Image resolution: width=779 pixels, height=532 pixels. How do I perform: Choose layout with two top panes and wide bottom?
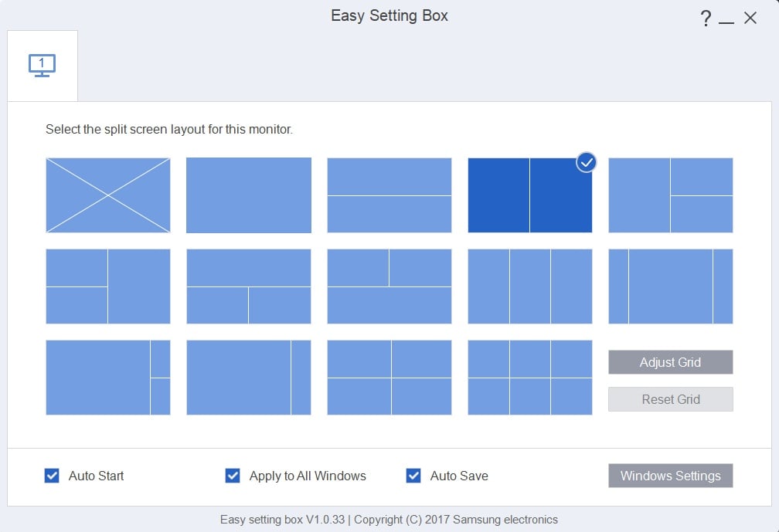pyautogui.click(x=389, y=286)
